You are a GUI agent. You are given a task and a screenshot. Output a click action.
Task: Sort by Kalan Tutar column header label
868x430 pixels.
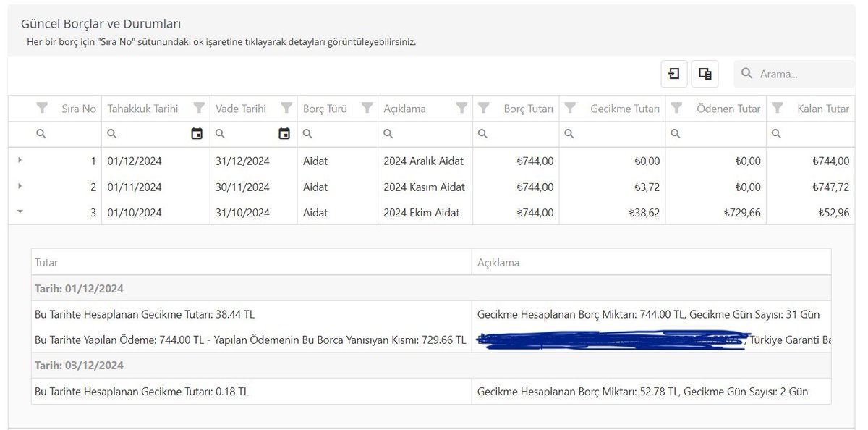[823, 109]
